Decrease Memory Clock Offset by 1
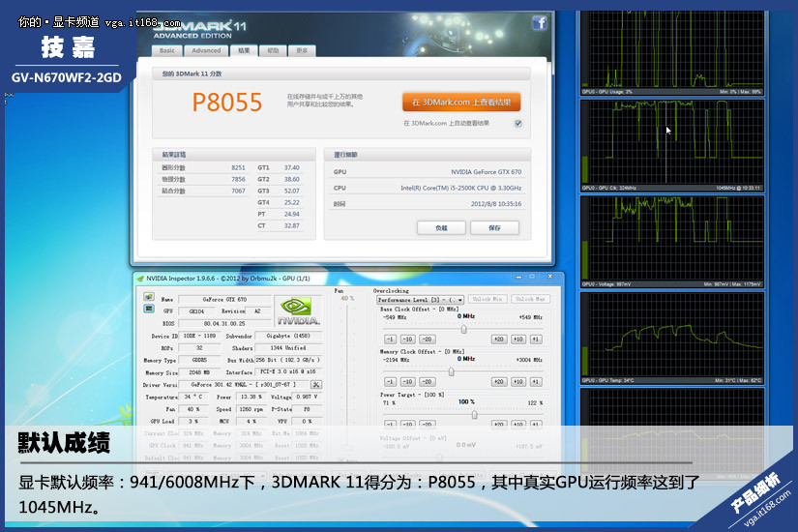This screenshot has width=798, height=532. [x=390, y=381]
